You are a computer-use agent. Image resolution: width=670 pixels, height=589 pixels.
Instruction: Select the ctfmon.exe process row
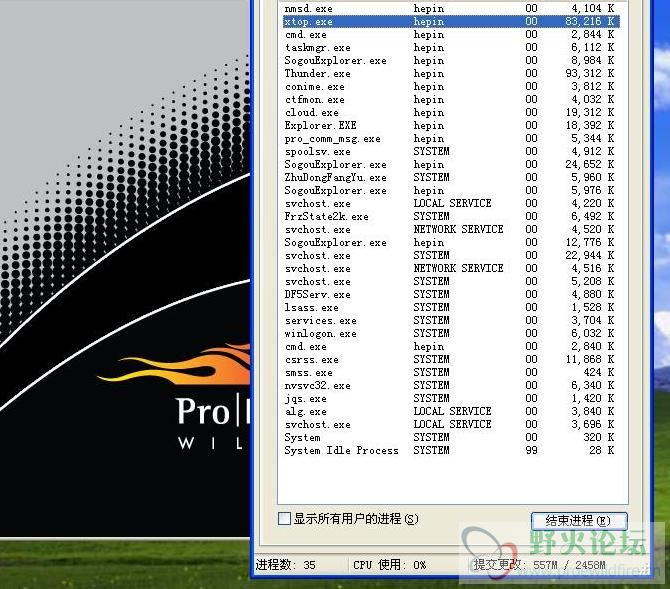point(451,100)
